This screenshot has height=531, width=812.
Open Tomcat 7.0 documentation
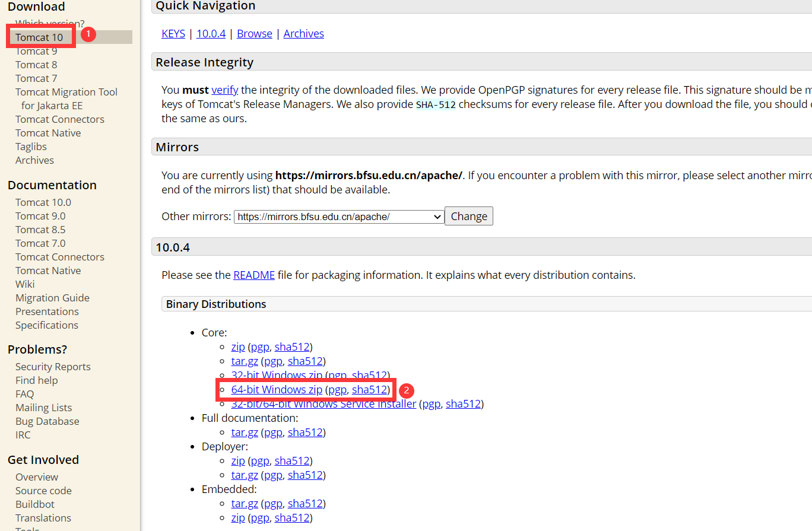pyautogui.click(x=40, y=243)
